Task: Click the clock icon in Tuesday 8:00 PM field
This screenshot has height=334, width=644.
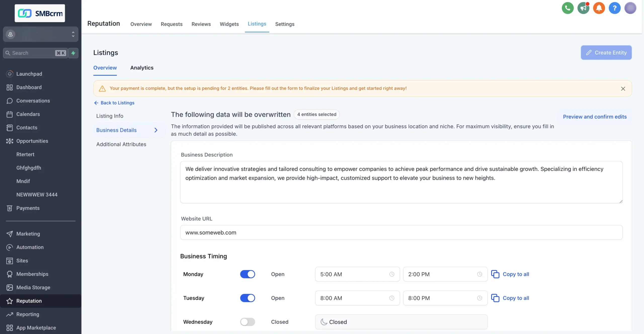Action: [x=479, y=298]
